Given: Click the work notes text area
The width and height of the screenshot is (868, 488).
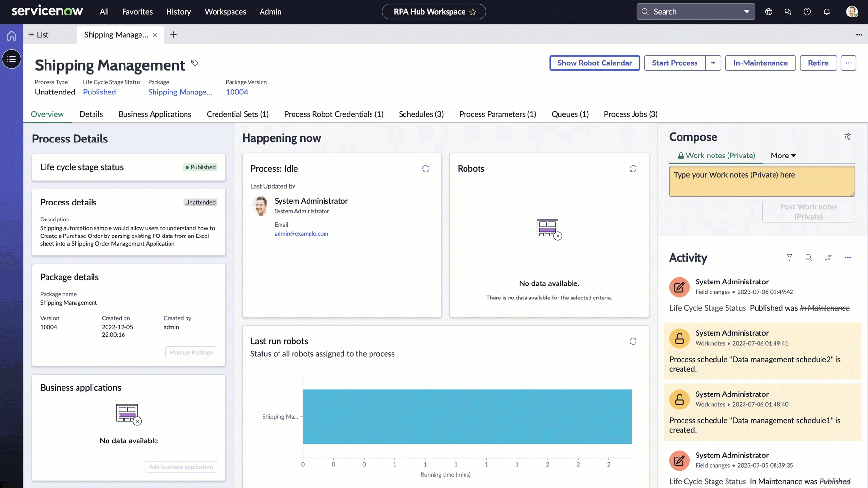Looking at the screenshot, I should click(x=762, y=181).
